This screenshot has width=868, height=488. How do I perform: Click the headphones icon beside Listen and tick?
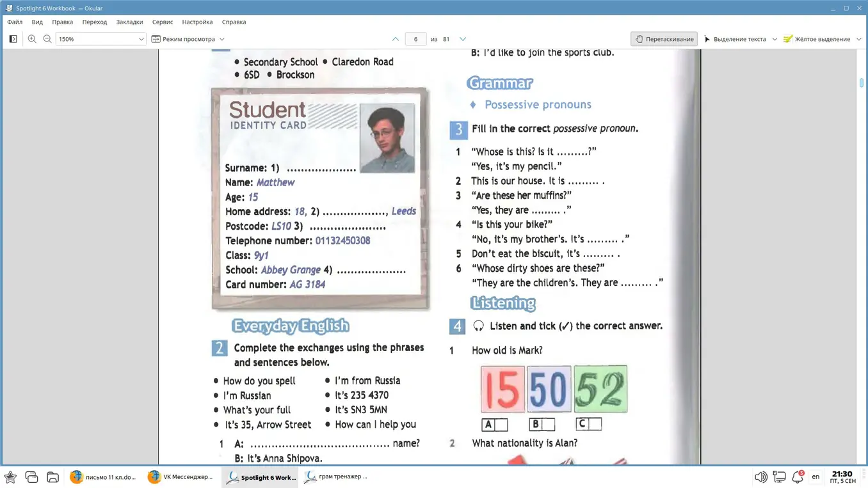click(x=478, y=326)
